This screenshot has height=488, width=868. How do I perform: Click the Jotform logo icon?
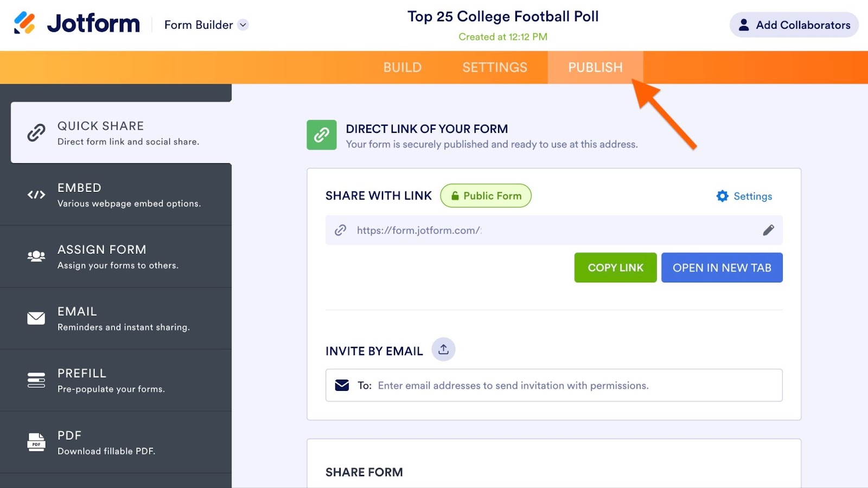tap(25, 23)
